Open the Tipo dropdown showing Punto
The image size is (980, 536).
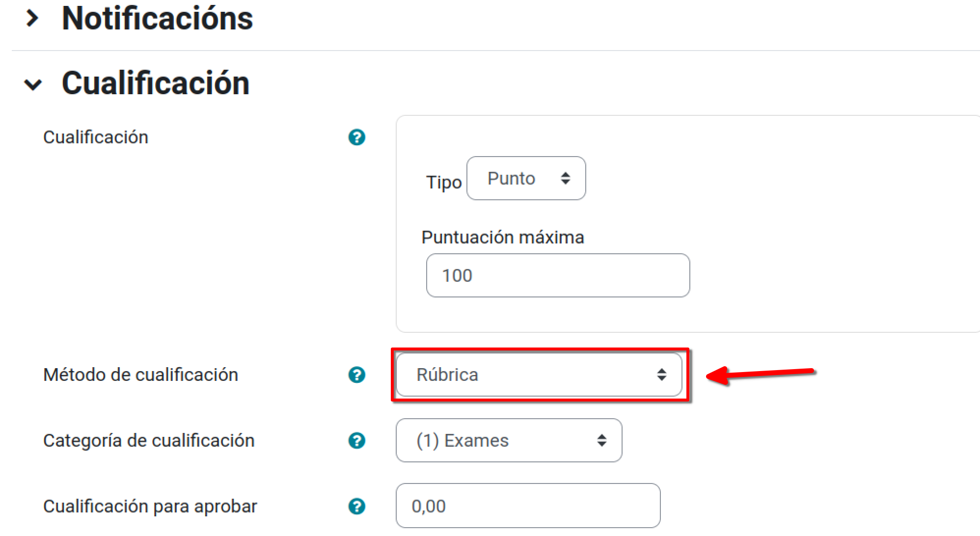pos(526,178)
